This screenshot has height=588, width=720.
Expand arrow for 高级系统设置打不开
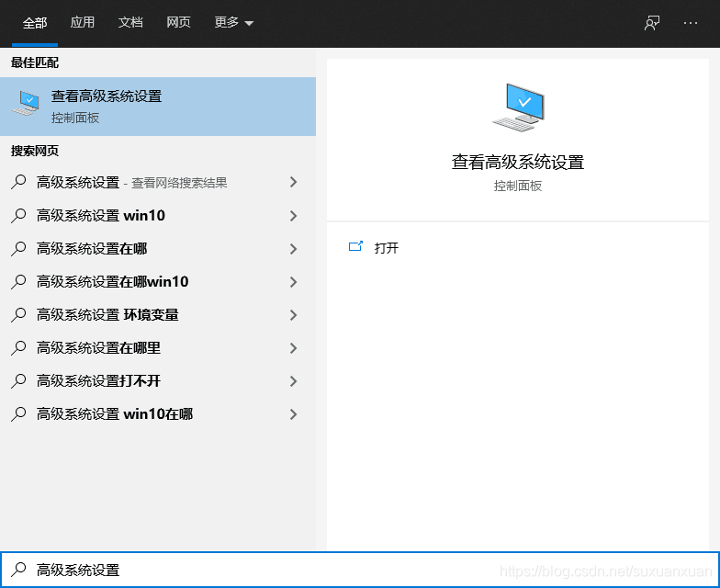pos(294,380)
